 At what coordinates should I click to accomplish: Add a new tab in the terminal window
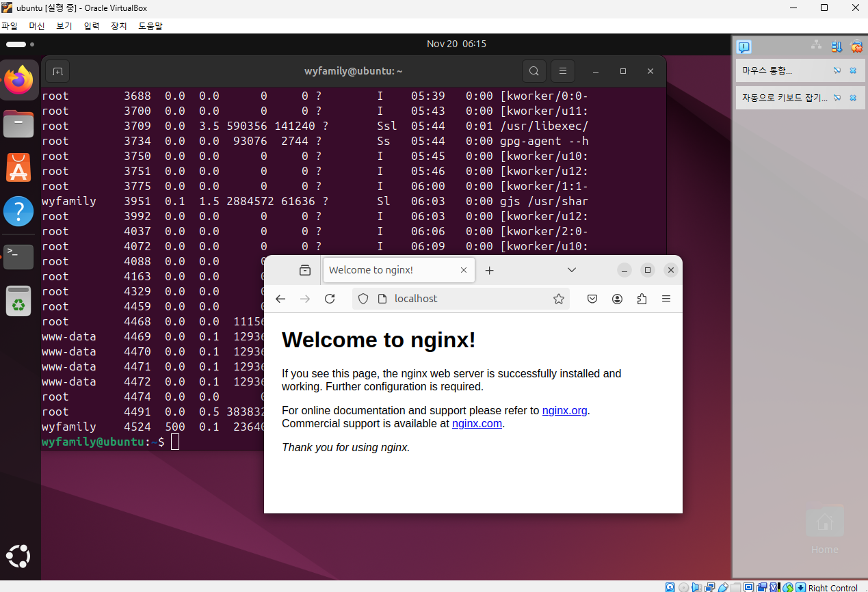pyautogui.click(x=57, y=71)
